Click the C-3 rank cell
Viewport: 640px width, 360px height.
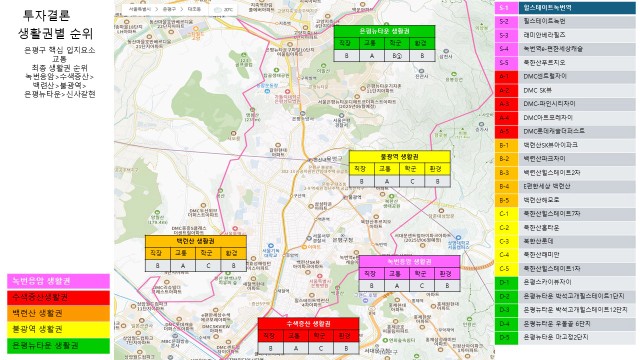[x=506, y=241]
